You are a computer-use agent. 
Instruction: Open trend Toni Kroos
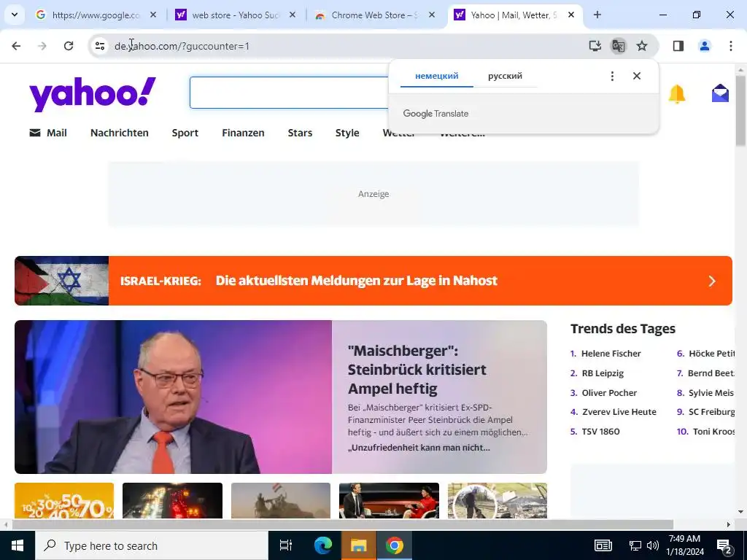[713, 432]
